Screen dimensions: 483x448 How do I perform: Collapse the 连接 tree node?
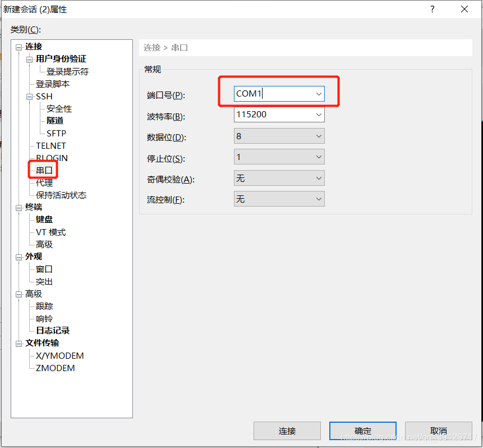point(19,47)
